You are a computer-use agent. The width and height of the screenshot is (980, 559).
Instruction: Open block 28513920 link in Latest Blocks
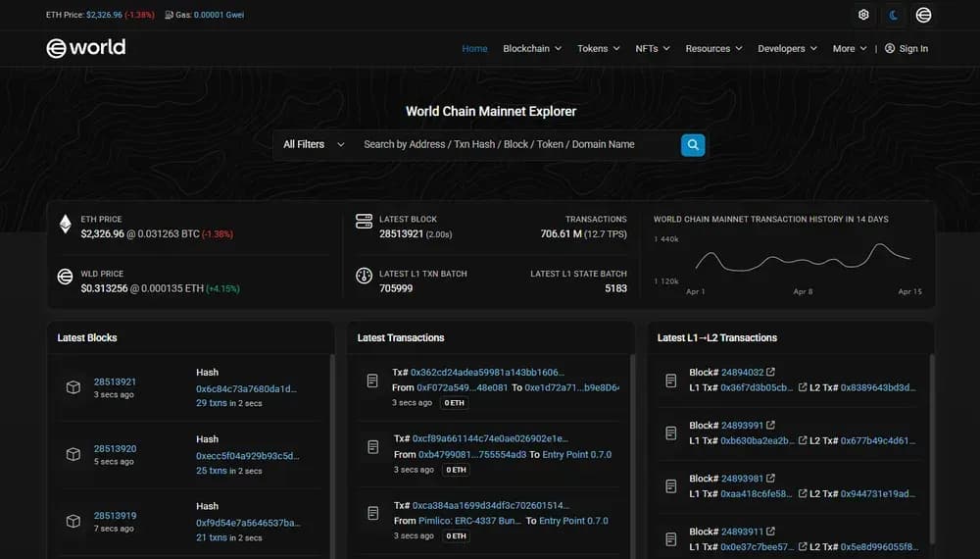[115, 449]
